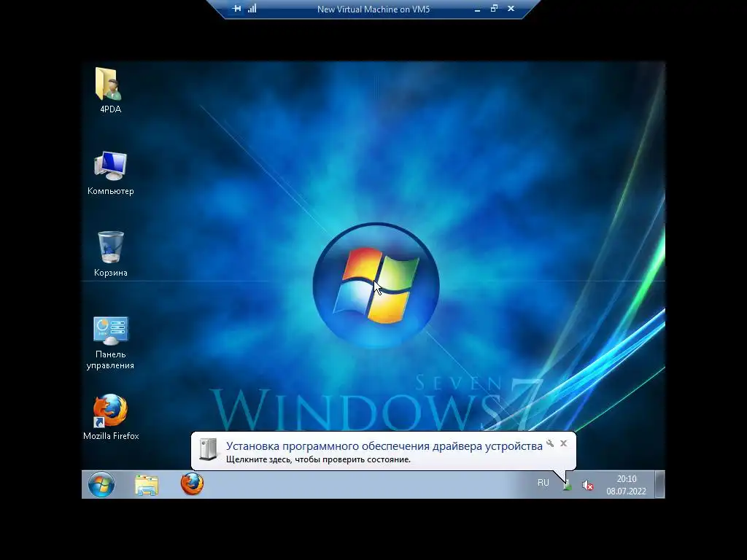Click the server icon in the balloon

tap(208, 449)
